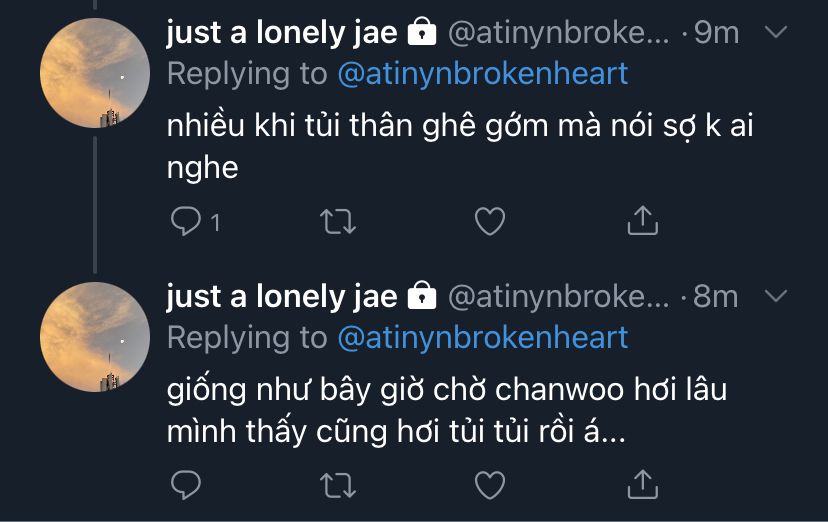
Task: Open the first tweet's 9m timestamp
Action: tap(716, 33)
